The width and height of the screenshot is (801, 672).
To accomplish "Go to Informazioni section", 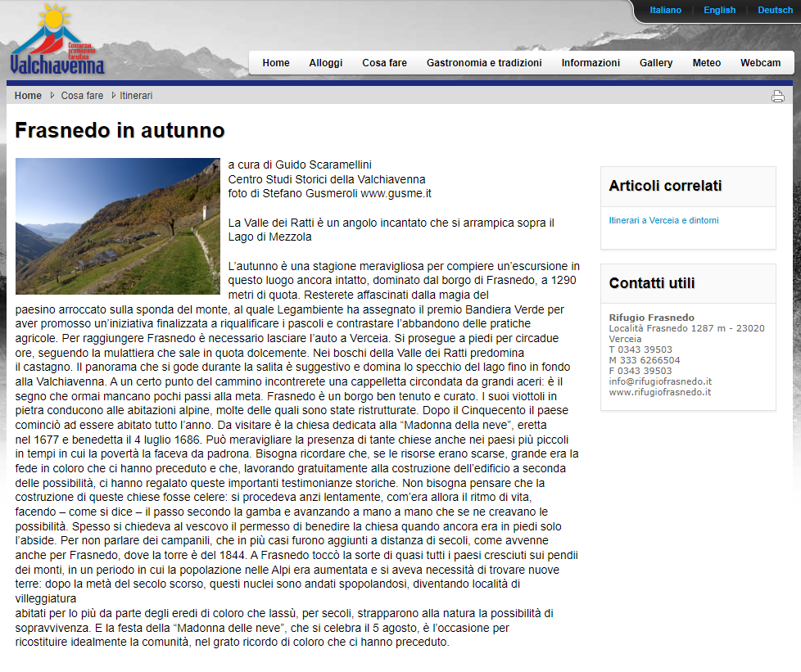I will 591,63.
